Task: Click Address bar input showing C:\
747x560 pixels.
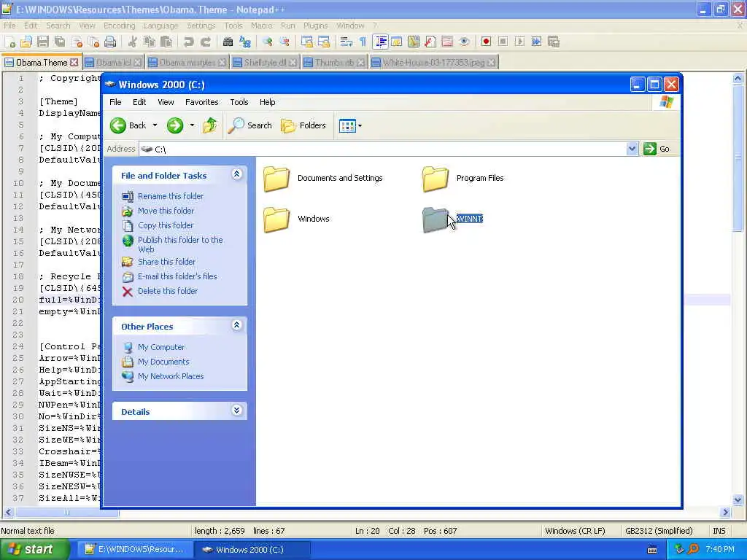Action: click(x=383, y=149)
